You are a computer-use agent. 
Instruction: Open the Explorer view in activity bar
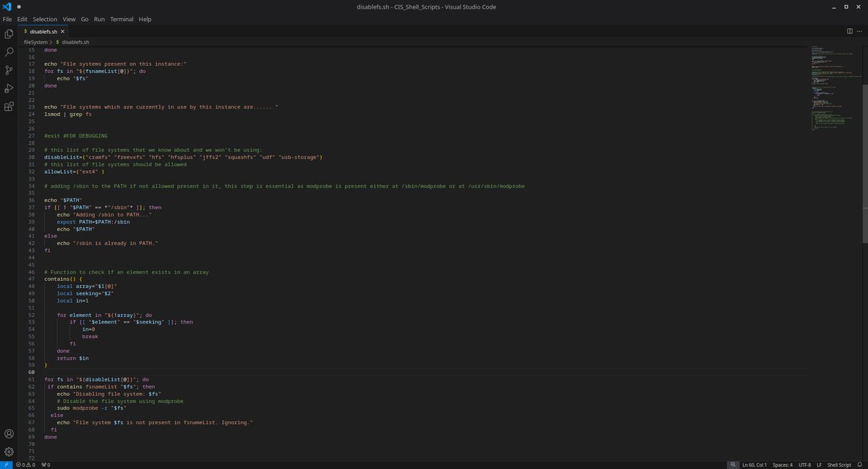click(x=9, y=34)
